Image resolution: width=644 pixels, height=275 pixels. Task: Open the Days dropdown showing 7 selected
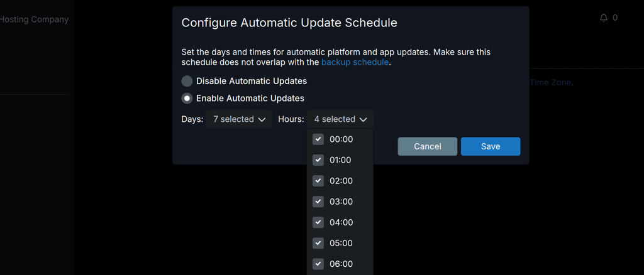pos(239,119)
